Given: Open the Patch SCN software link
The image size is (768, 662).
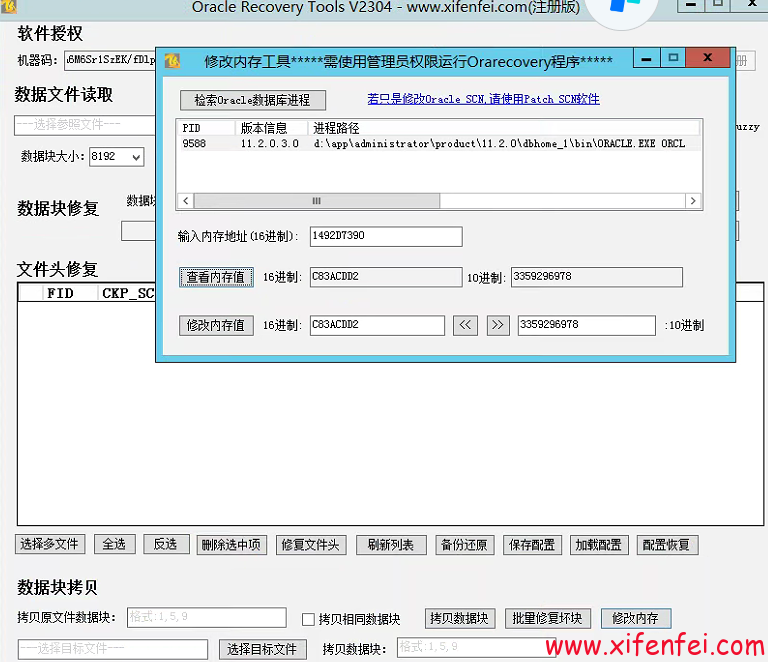Looking at the screenshot, I should point(483,99).
